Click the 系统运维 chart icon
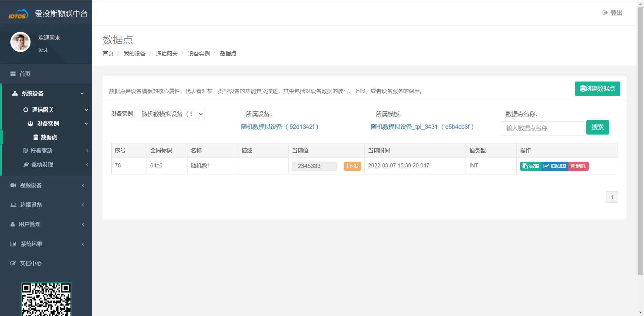Screen dimensions: 644x316 (13, 244)
